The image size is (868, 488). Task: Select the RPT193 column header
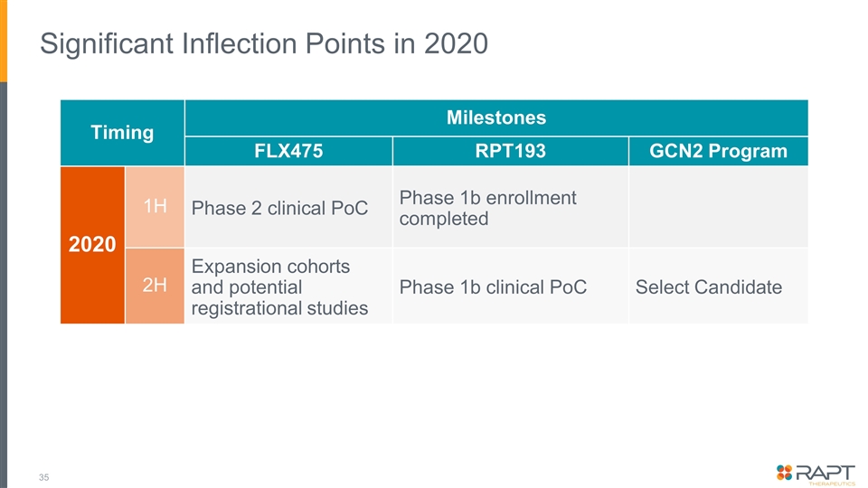coord(510,151)
